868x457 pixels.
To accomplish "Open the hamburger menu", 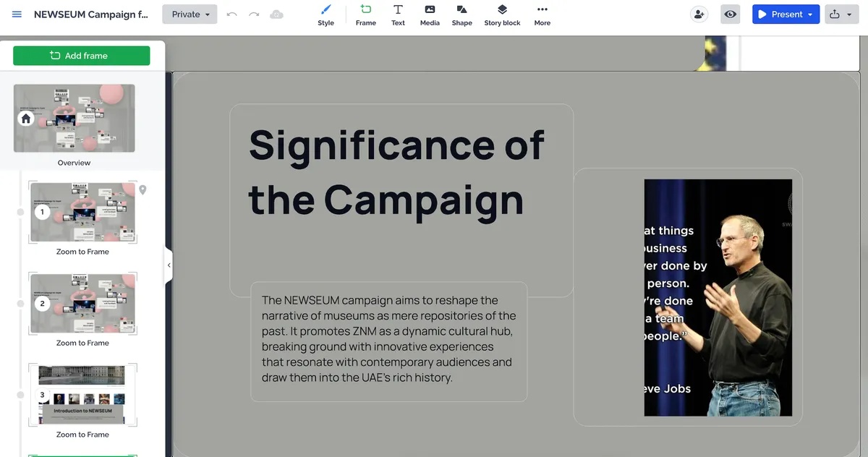I will coord(17,14).
